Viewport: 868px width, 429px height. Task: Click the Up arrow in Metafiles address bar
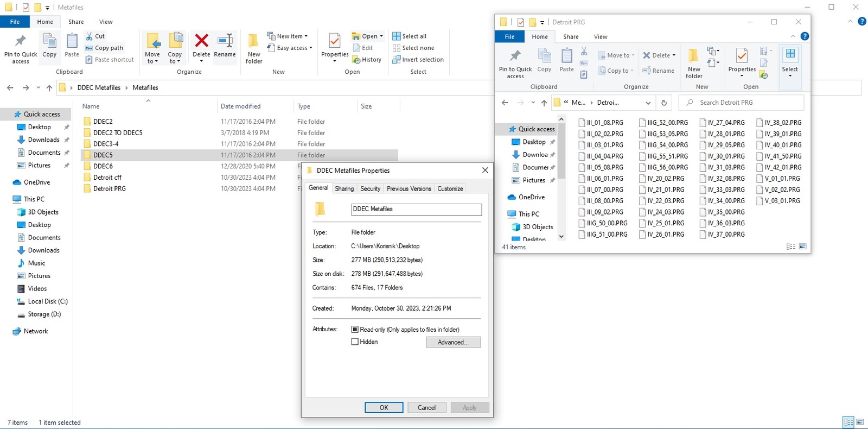click(49, 87)
